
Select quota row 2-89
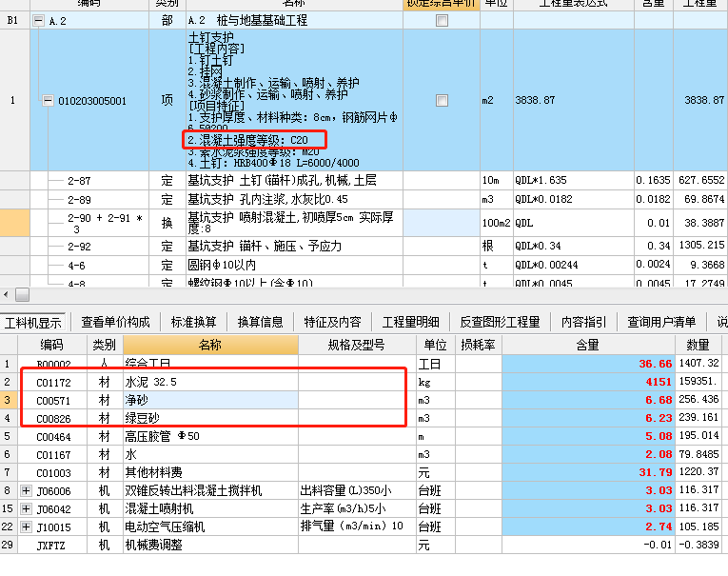coord(79,200)
